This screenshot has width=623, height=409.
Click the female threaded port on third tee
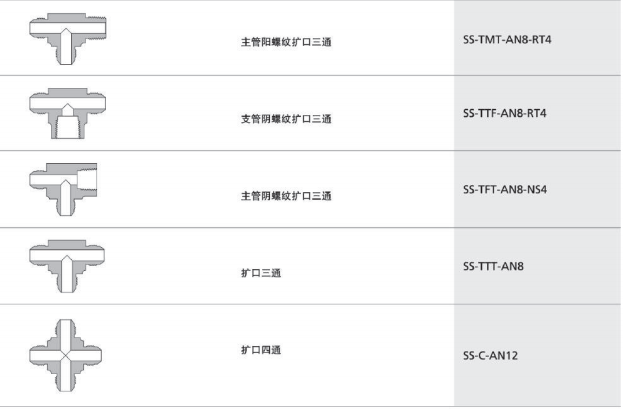tap(87, 179)
